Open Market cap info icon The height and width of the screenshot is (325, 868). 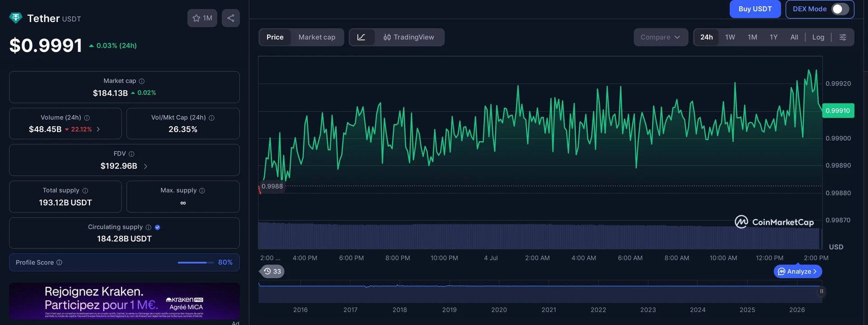142,81
